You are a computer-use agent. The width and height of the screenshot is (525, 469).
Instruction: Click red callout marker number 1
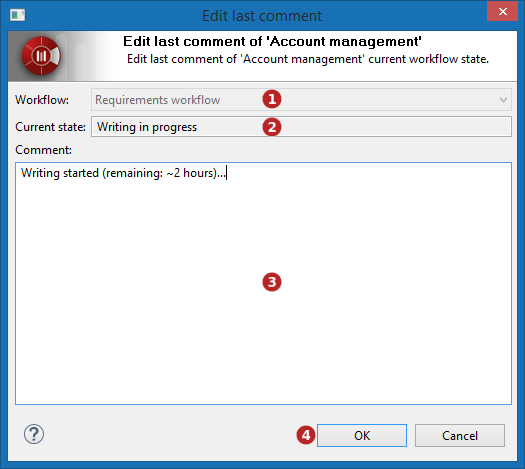[x=272, y=99]
